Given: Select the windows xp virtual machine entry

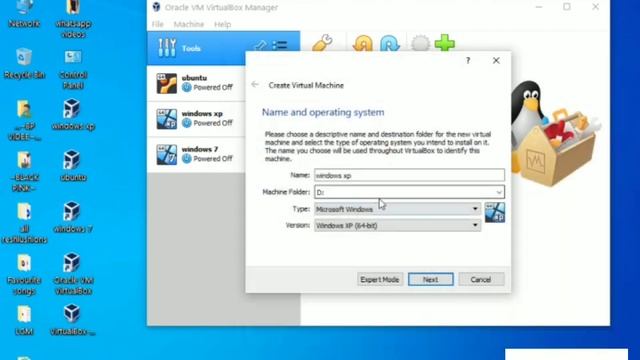Looking at the screenshot, I should click(196, 118).
